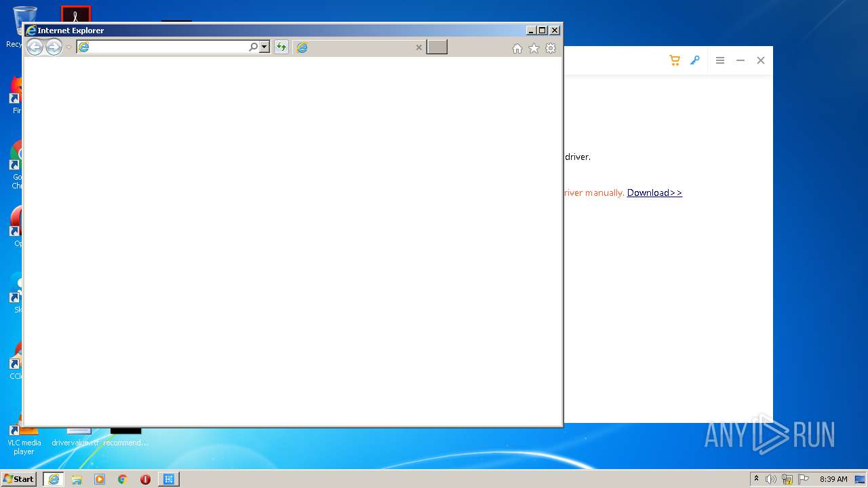The height and width of the screenshot is (488, 868).
Task: Expand the address bar autocomplete dropdown
Action: click(264, 47)
